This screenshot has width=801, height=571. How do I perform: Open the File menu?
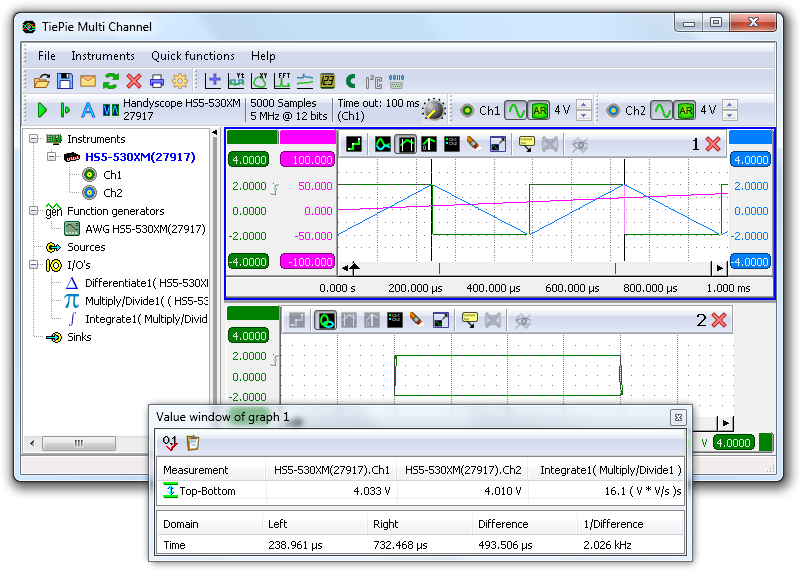pyautogui.click(x=46, y=56)
